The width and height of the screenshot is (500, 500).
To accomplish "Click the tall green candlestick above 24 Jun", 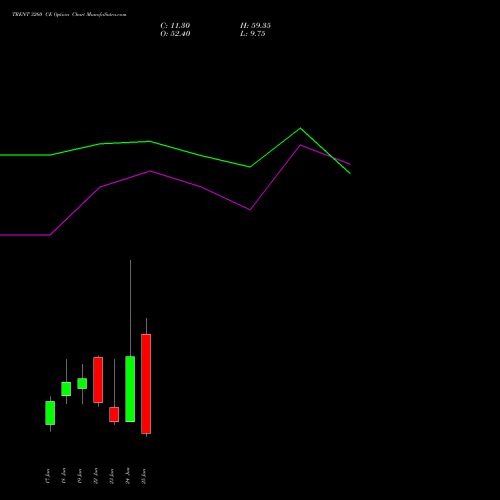I will point(130,389).
